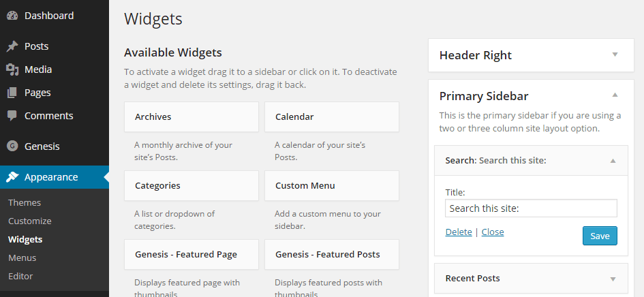
Task: Delete the Search widget via link
Action: 459,232
